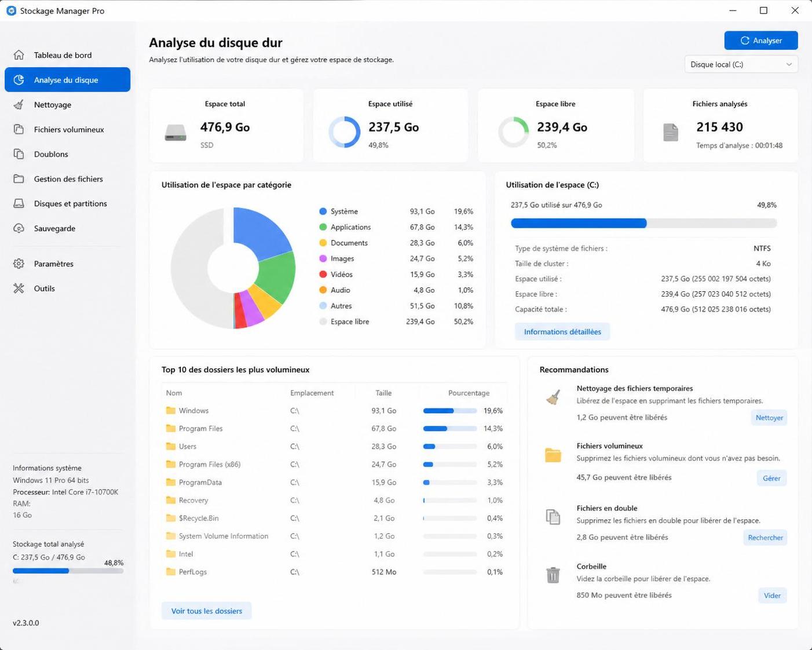Click the green Applications legend swatch
Viewport: 812px width, 650px height.
[x=323, y=228]
